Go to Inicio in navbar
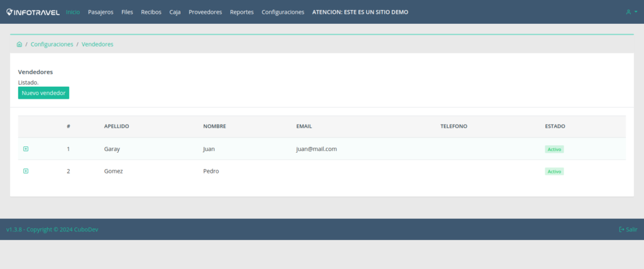 pyautogui.click(x=73, y=13)
